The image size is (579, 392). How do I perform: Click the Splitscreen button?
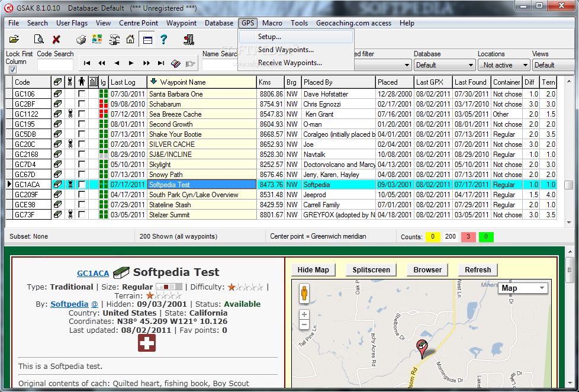371,269
